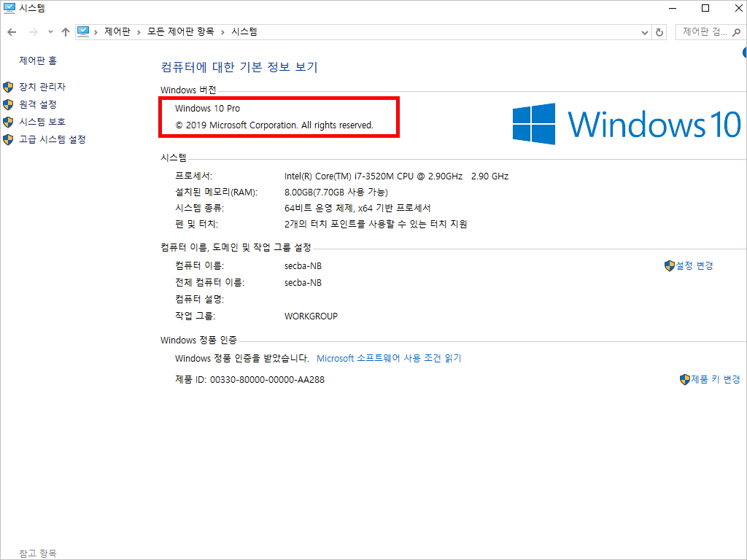Expand chevron after computer icon in breadcrumb
Viewport: 747px width, 560px height.
[x=96, y=32]
